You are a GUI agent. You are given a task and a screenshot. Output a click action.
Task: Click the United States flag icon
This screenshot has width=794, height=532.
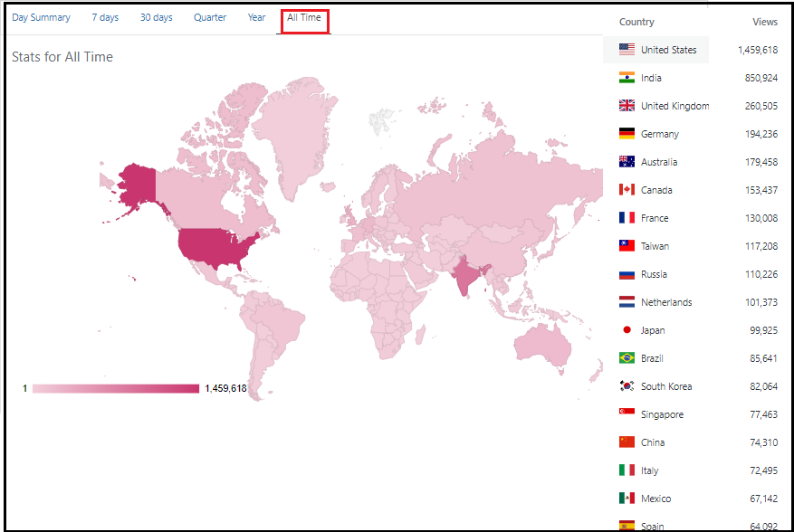point(627,50)
